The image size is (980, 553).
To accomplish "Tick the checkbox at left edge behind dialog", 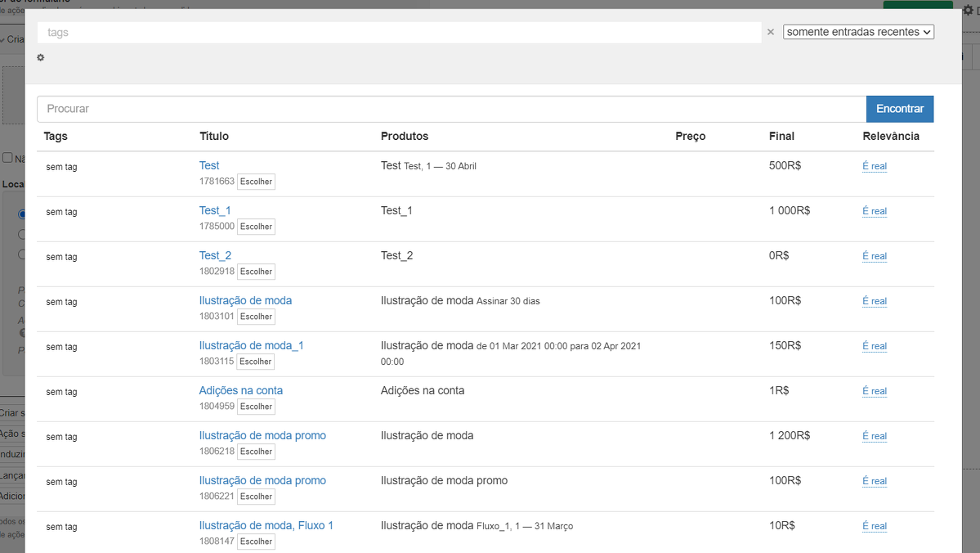I will [7, 158].
